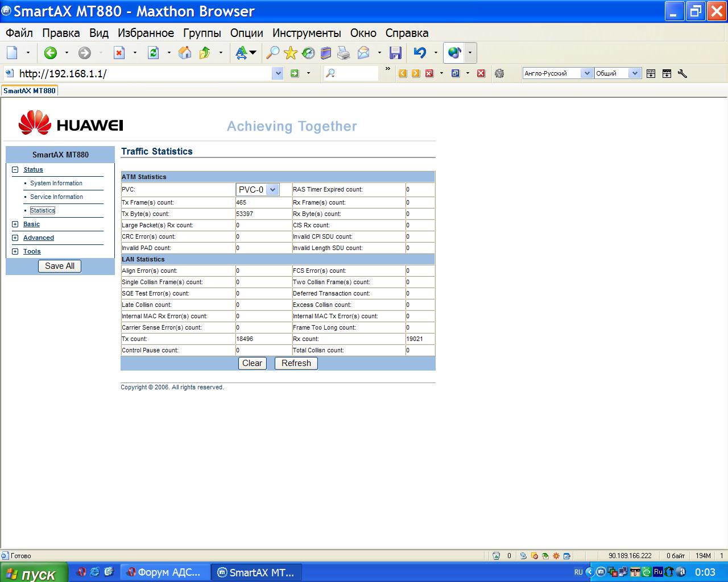The width and height of the screenshot is (728, 582).
Task: Click the Windows пуск Start button
Action: coord(34,572)
